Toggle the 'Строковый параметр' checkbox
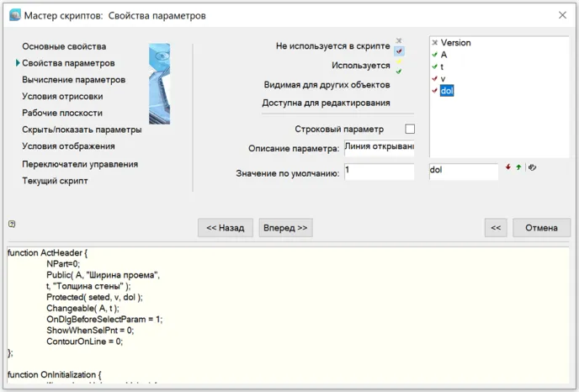 (410, 130)
